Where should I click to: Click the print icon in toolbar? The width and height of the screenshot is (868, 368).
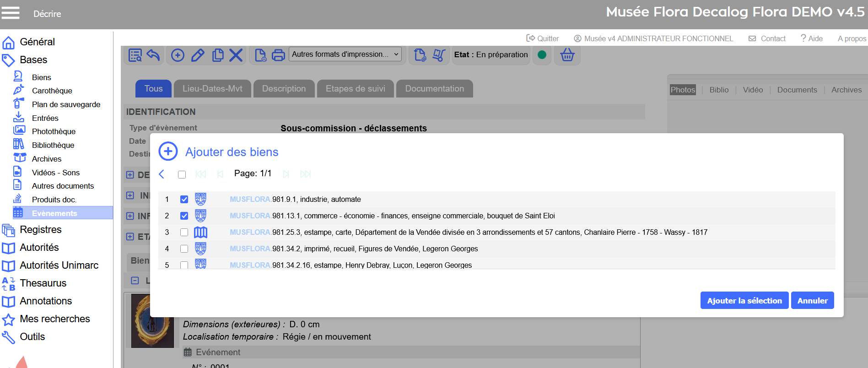tap(278, 55)
